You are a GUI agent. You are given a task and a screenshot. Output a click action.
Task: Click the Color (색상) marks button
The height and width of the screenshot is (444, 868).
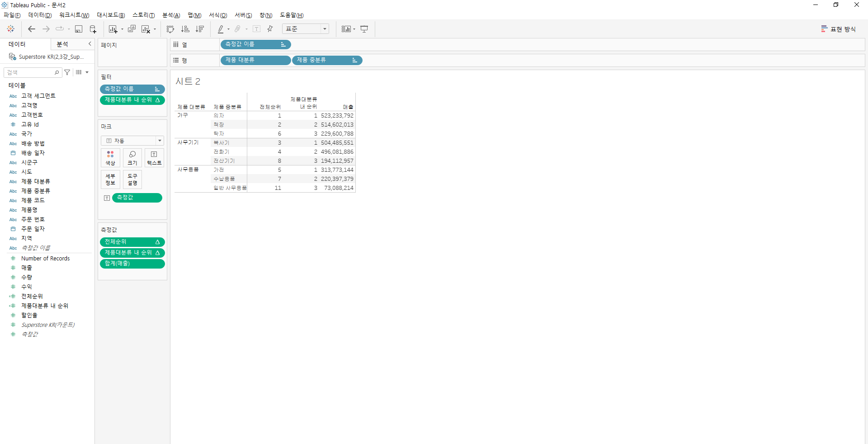(110, 158)
